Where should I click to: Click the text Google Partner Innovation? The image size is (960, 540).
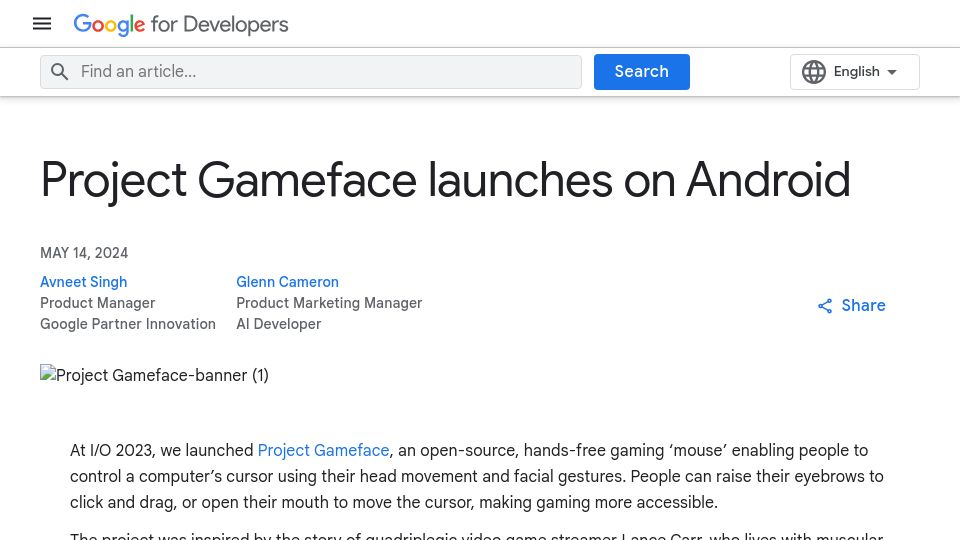coord(128,324)
